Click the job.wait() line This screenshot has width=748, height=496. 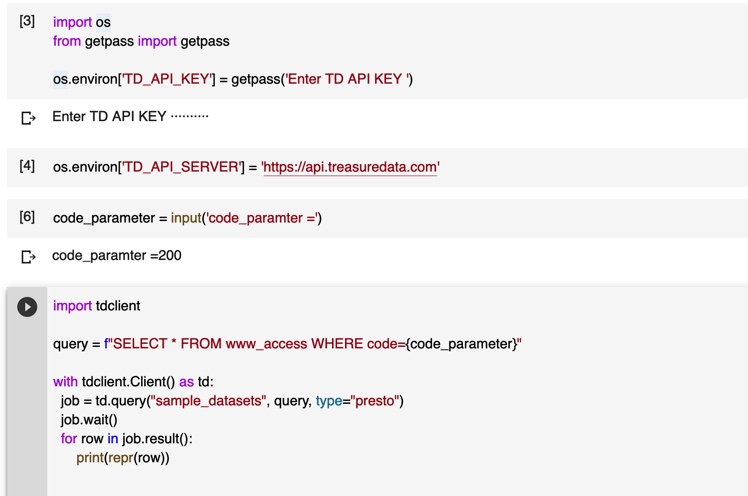89,420
